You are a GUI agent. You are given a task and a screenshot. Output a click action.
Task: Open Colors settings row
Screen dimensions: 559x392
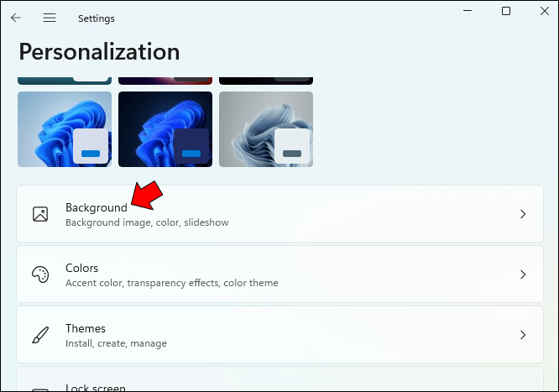pos(279,274)
